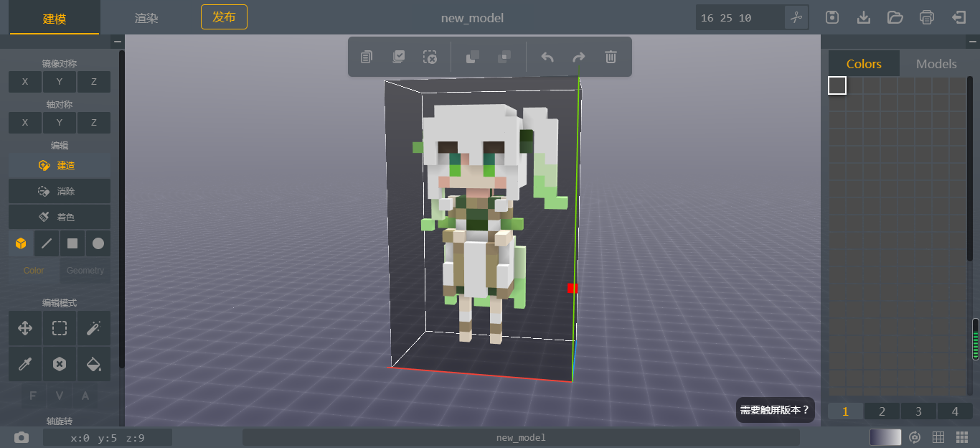
Task: Switch to color palette page 4
Action: pos(955,411)
